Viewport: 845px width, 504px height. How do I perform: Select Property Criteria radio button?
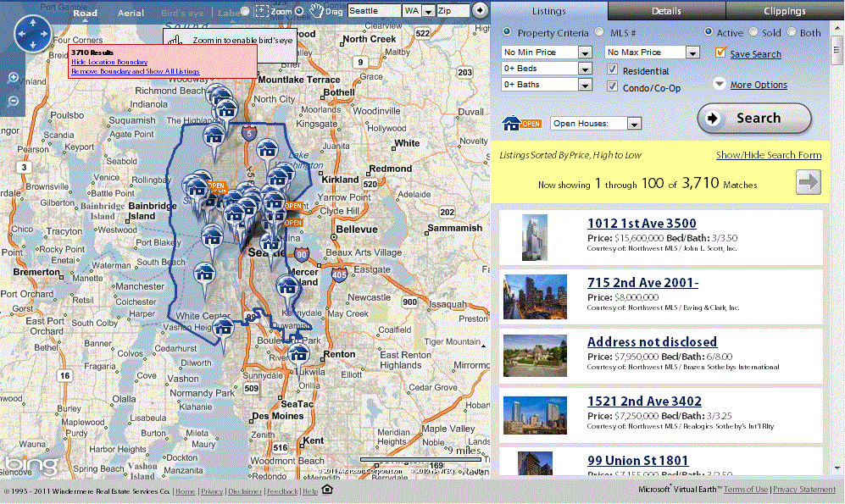pos(507,32)
